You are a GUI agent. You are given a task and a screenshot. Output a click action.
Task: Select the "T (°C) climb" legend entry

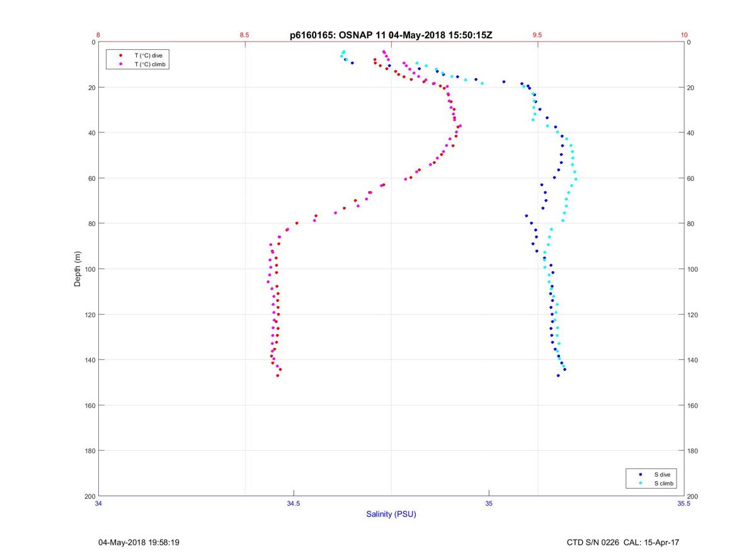(x=151, y=64)
